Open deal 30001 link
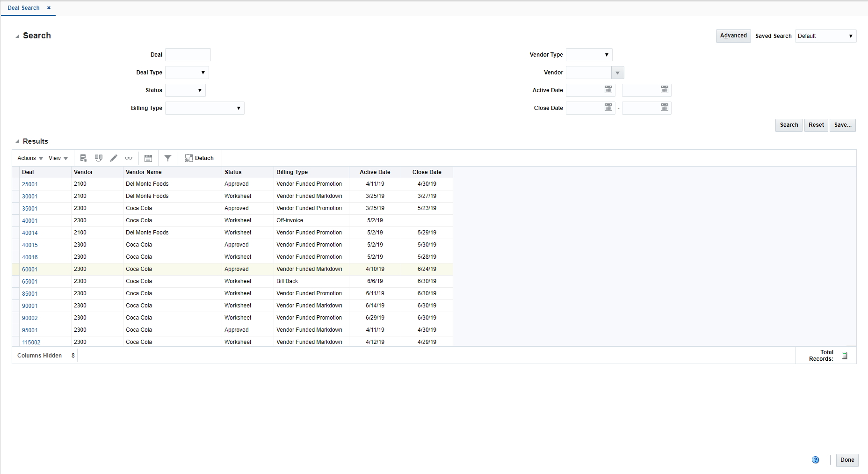 point(30,197)
